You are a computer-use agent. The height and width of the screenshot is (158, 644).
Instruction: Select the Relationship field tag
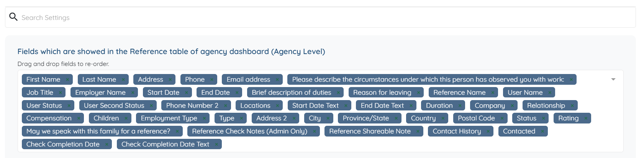tap(546, 105)
